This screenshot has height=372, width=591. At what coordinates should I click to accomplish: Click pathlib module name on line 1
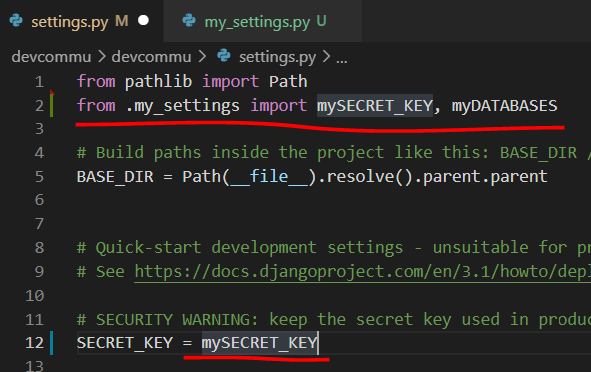158,82
